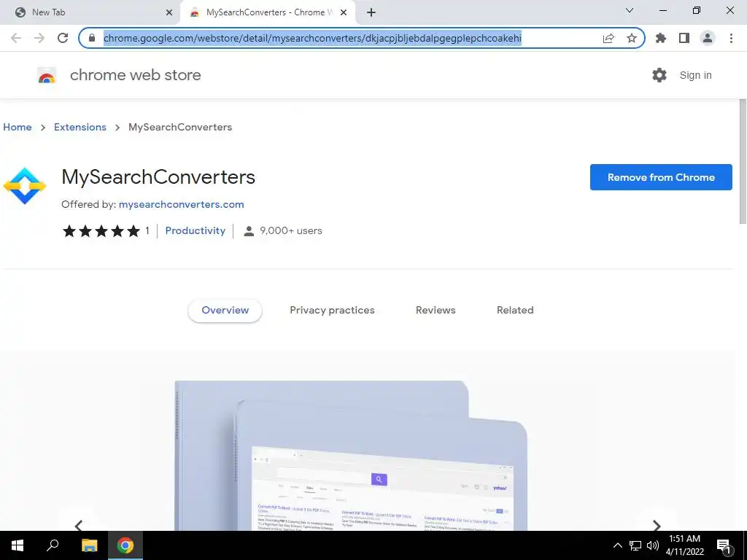
Task: Select the Overview tab
Action: click(x=225, y=311)
